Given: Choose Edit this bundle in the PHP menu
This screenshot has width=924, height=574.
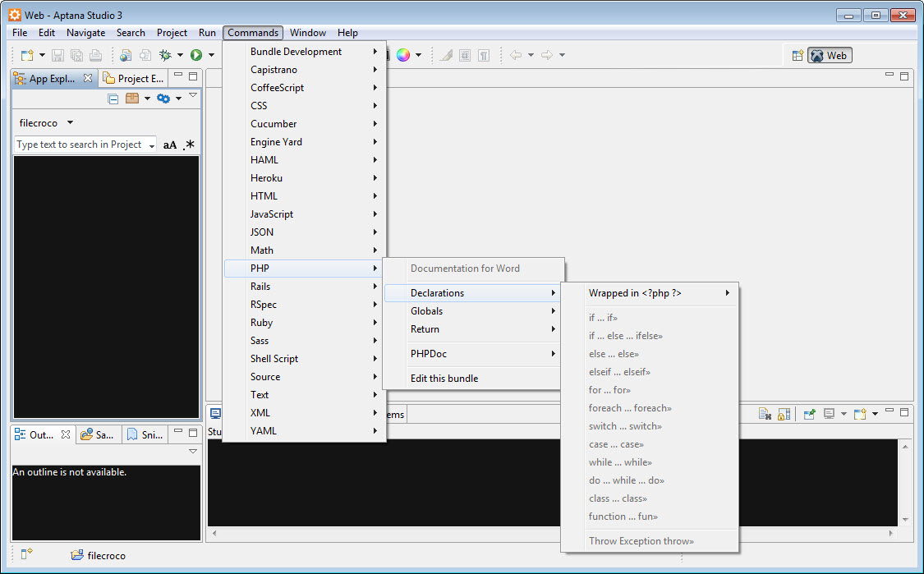Looking at the screenshot, I should click(x=444, y=379).
